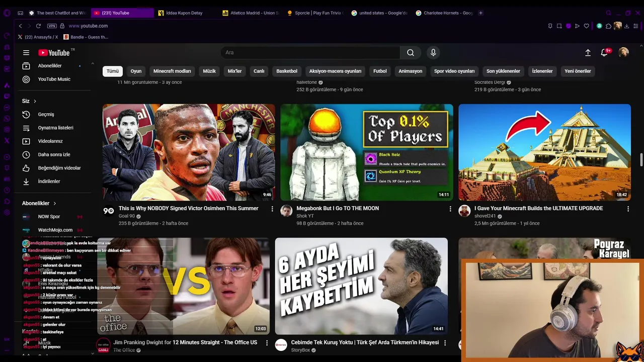Click the Opera GX logo menu button
This screenshot has width=644, height=362.
point(7,13)
